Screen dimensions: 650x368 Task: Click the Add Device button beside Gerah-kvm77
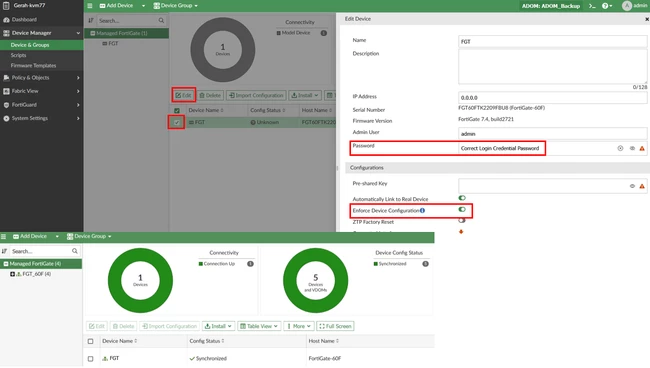116,6
